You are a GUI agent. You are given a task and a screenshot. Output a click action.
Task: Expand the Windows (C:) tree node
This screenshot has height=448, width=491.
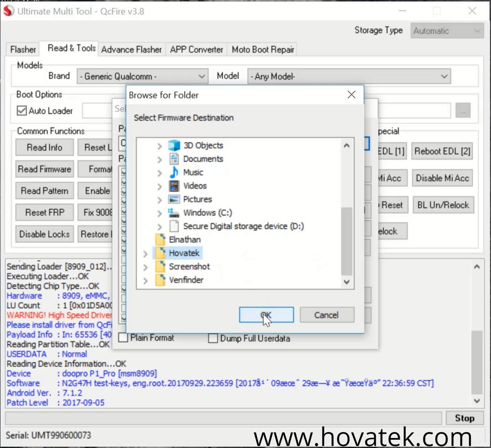[160, 213]
